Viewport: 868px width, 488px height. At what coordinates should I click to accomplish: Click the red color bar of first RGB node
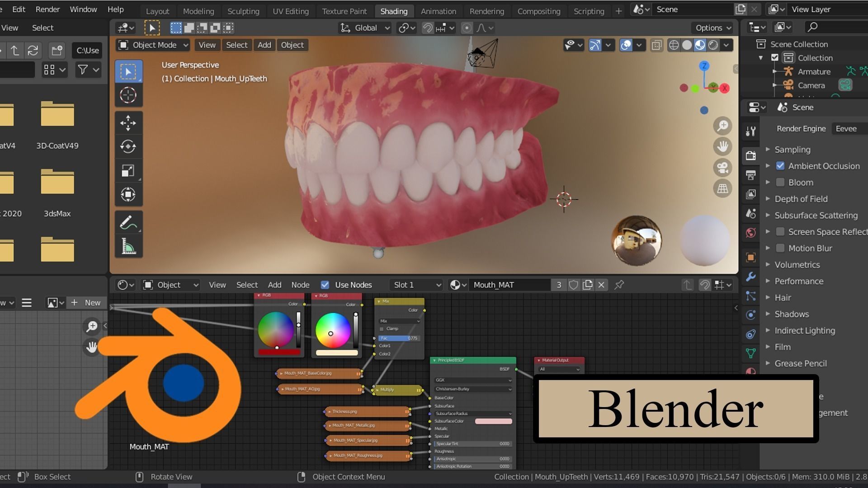point(279,352)
